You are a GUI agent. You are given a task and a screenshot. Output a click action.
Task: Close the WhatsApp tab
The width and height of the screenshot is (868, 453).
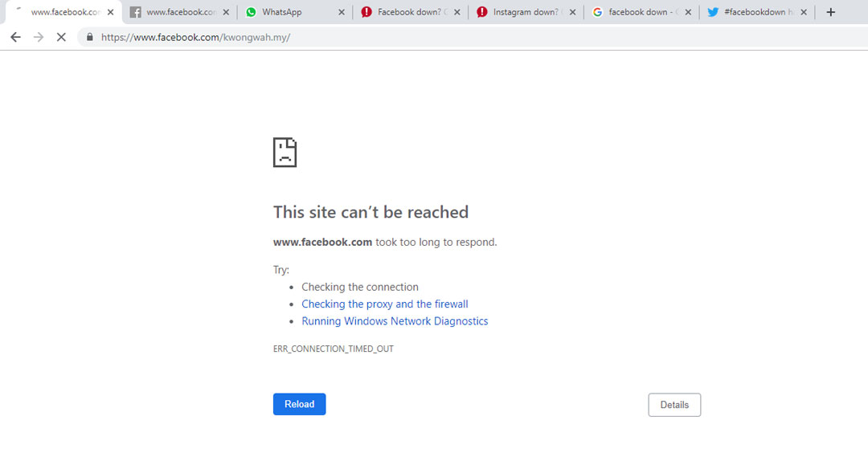coord(342,12)
